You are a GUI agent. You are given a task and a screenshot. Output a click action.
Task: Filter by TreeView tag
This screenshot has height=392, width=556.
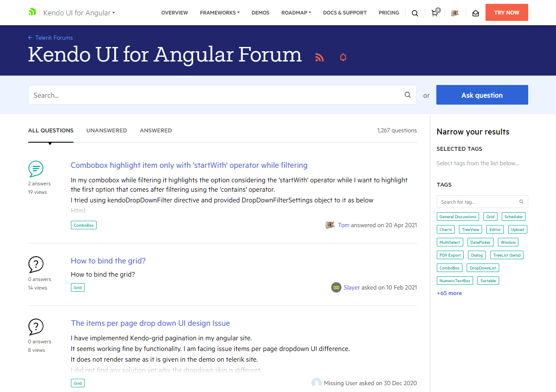pos(471,229)
